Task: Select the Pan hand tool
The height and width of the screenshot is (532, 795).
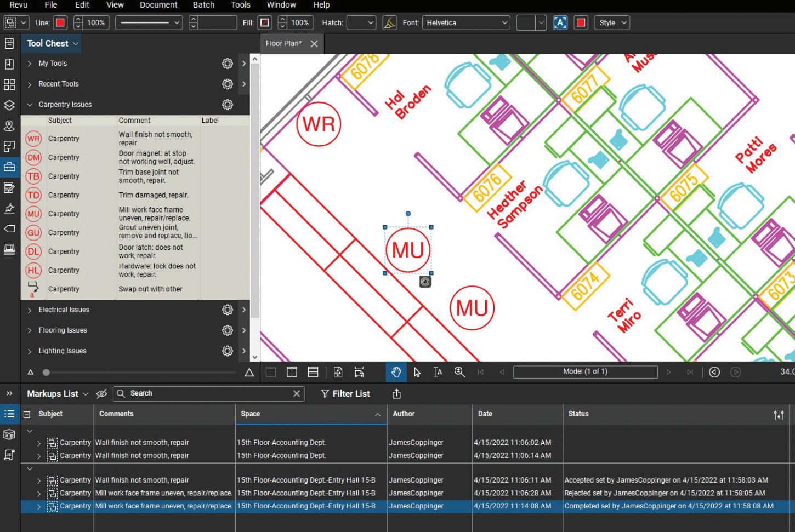Action: click(x=396, y=372)
